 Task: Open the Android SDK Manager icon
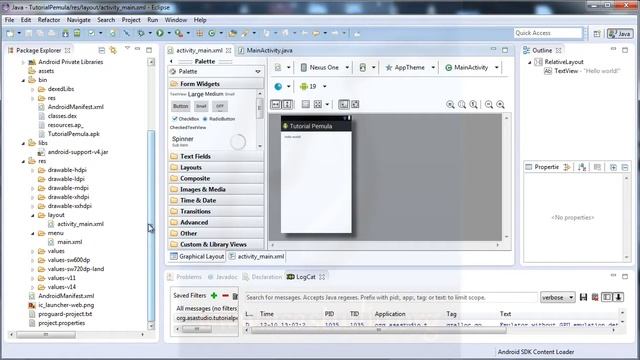(65, 33)
